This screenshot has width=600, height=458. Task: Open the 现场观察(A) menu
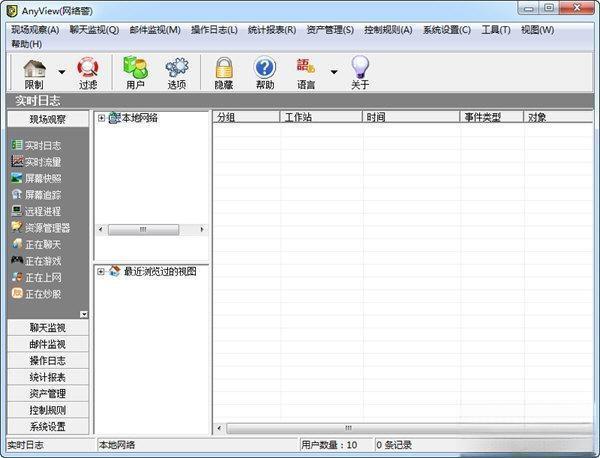click(x=35, y=30)
